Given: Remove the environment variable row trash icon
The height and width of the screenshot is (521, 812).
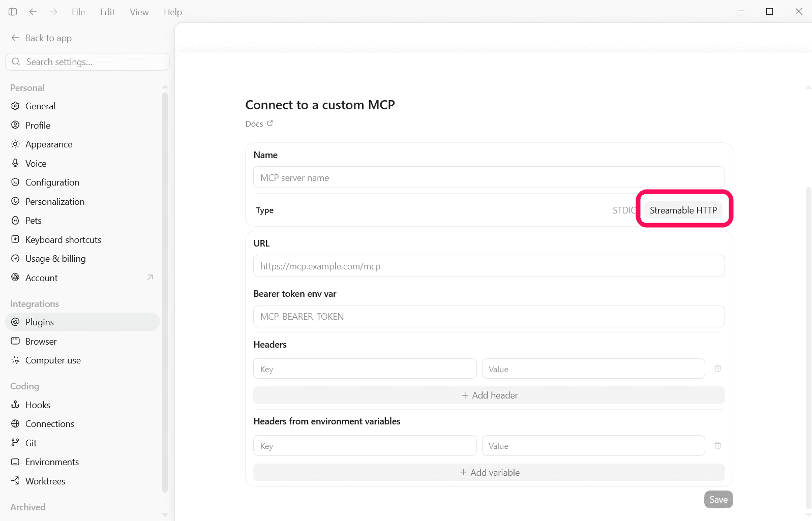Looking at the screenshot, I should tap(717, 446).
